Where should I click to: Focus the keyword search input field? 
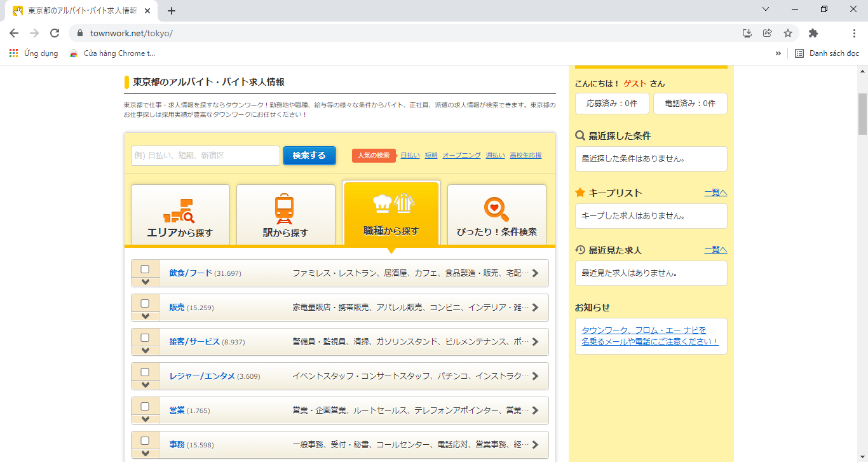coord(205,156)
